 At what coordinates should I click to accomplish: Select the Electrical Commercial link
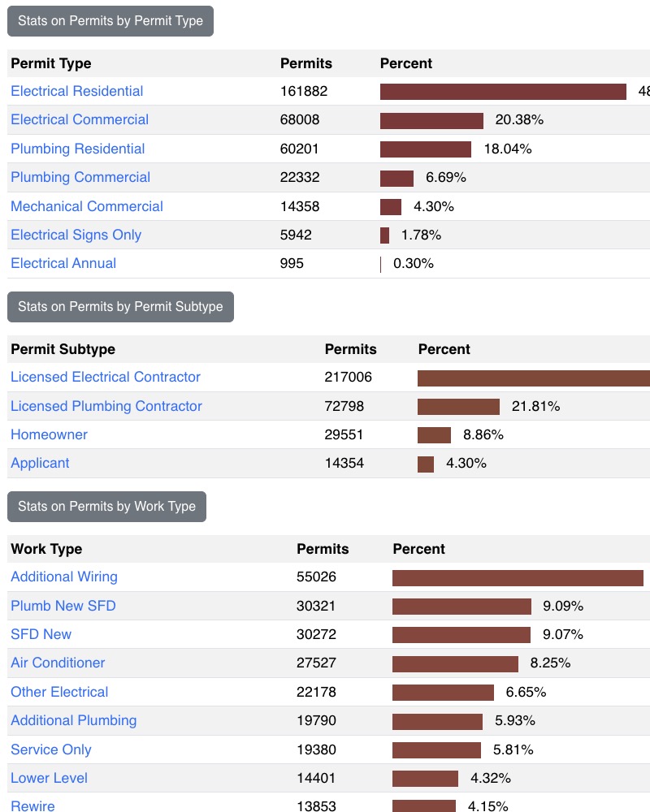79,119
